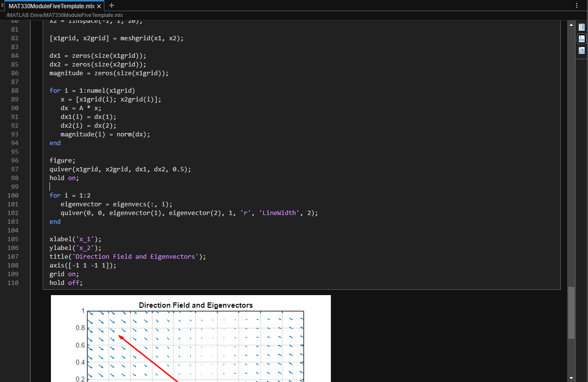Click the 'dx2(i) = dx(2);' line
This screenshot has width=588, height=382.
tap(88, 126)
